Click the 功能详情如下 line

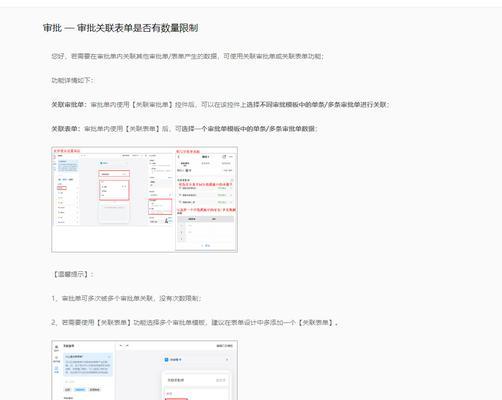pyautogui.click(x=73, y=80)
